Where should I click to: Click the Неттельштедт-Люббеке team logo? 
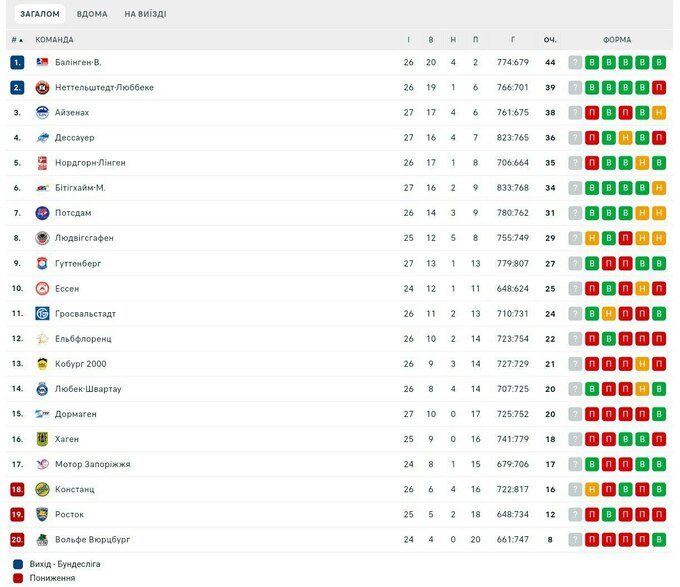pos(42,87)
